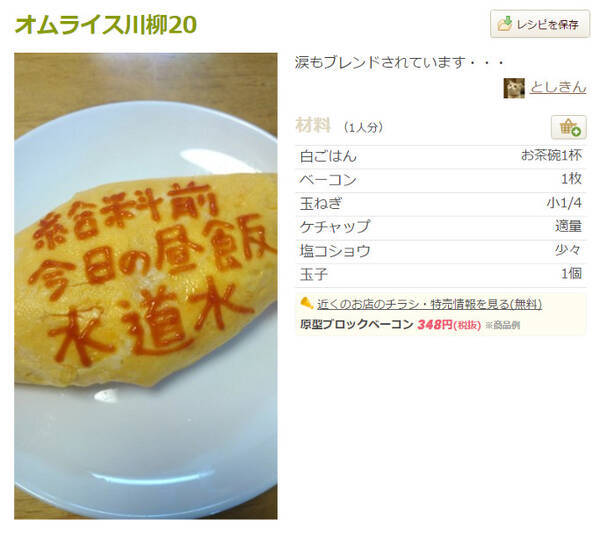This screenshot has height=533, width=600.
Task: Select the 玉子 ingredient row
Action: pos(441,275)
